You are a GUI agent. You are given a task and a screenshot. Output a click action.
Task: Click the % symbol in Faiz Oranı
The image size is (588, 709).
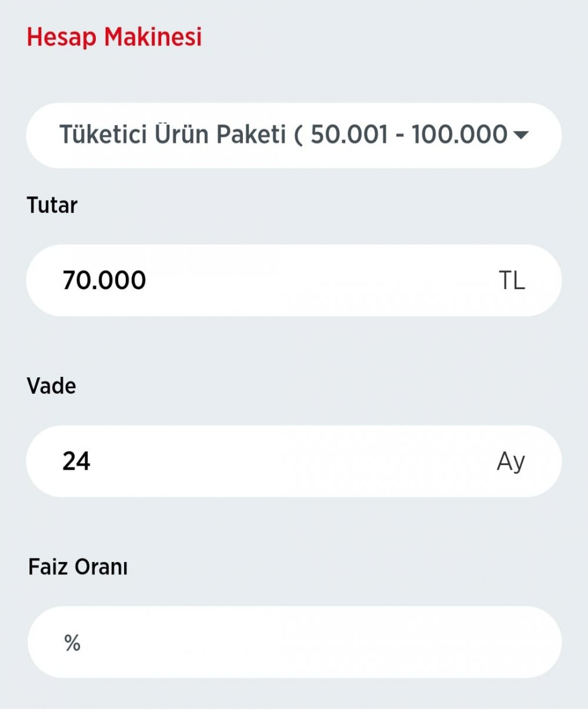[x=72, y=643]
